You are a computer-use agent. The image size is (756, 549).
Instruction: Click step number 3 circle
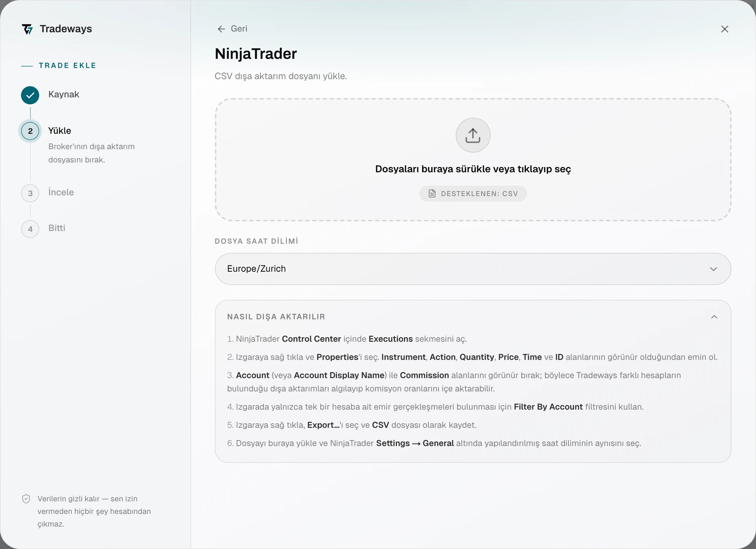point(30,193)
